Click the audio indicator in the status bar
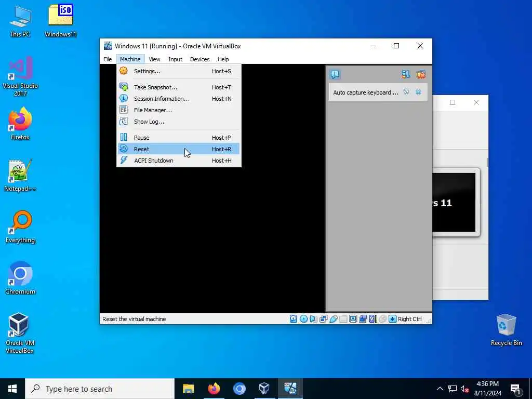This screenshot has height=399, width=532. click(x=313, y=319)
